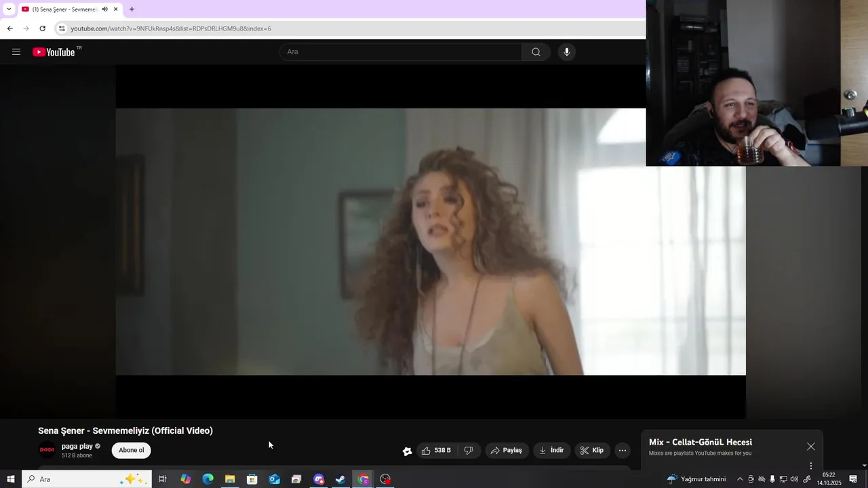
Task: Open the Windows Start menu
Action: click(x=10, y=479)
